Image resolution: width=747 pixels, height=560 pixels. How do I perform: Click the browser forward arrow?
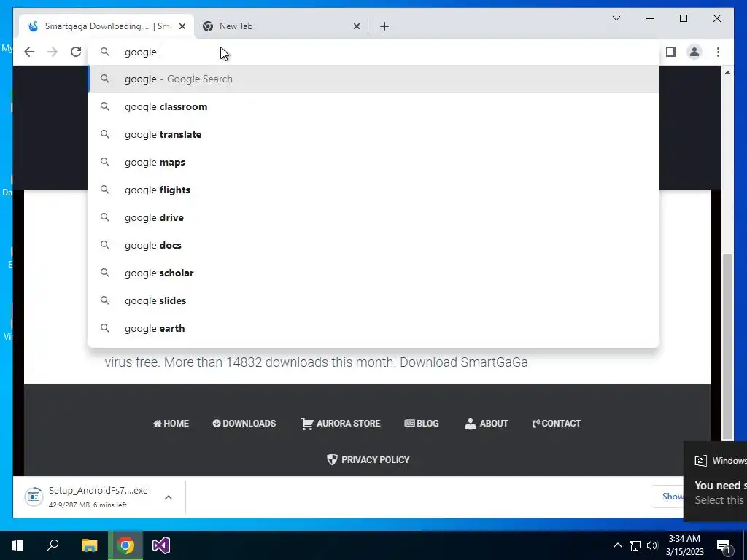[53, 52]
